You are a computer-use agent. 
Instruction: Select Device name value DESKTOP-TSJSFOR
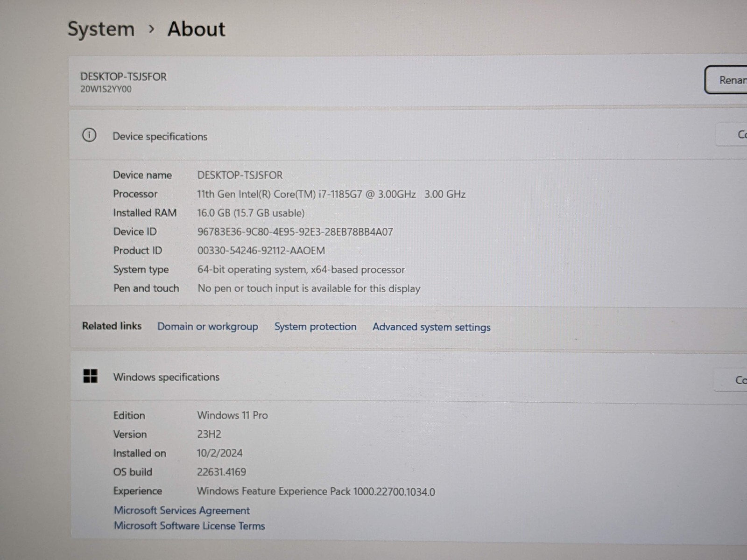point(240,175)
